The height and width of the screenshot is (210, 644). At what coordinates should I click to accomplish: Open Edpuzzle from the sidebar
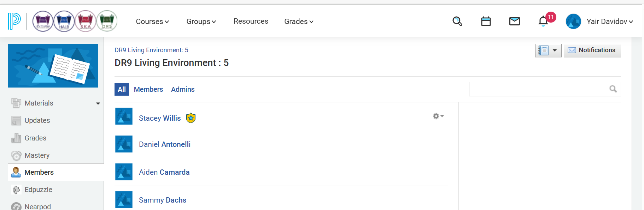38,190
